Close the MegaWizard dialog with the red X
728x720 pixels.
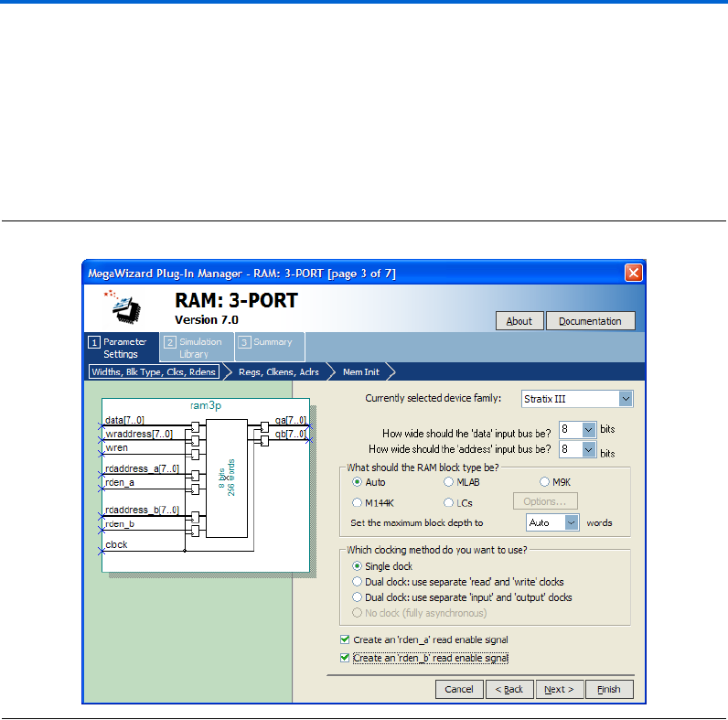pos(633,273)
